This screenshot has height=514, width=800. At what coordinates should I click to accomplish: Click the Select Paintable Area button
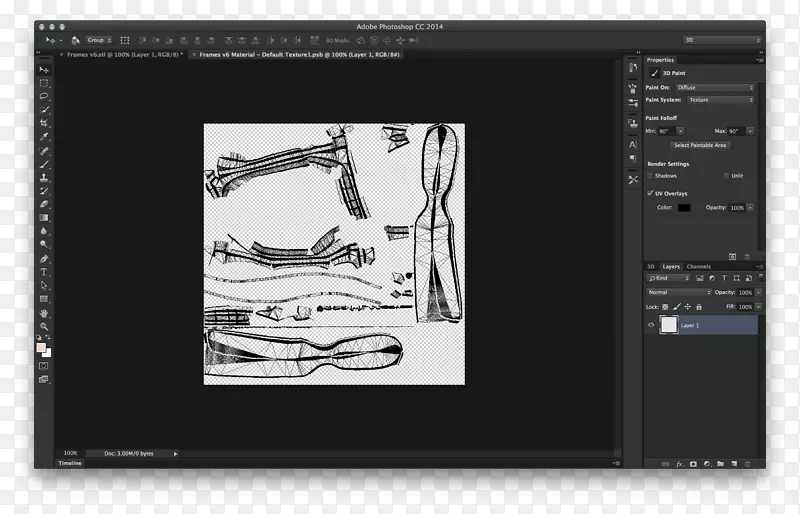click(x=700, y=145)
